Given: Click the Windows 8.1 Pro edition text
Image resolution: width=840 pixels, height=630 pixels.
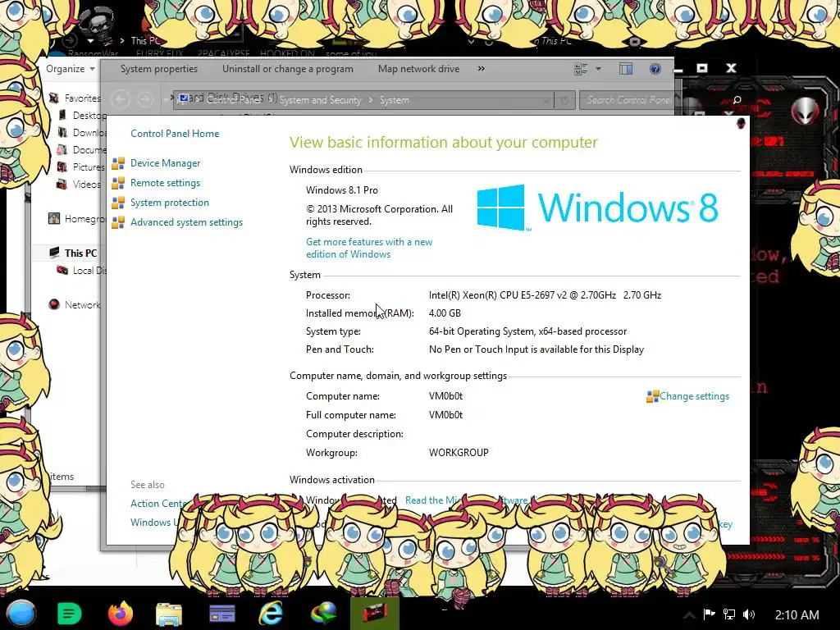Looking at the screenshot, I should (x=342, y=190).
